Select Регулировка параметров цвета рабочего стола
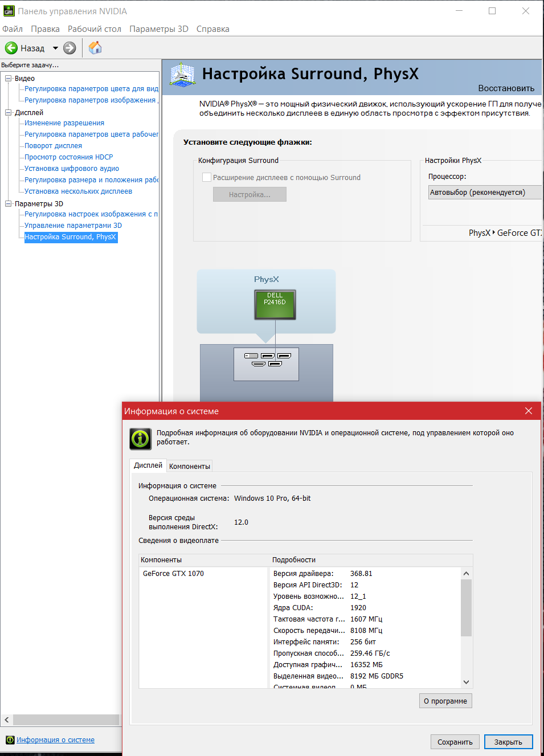Image resolution: width=544 pixels, height=756 pixels. click(x=91, y=134)
